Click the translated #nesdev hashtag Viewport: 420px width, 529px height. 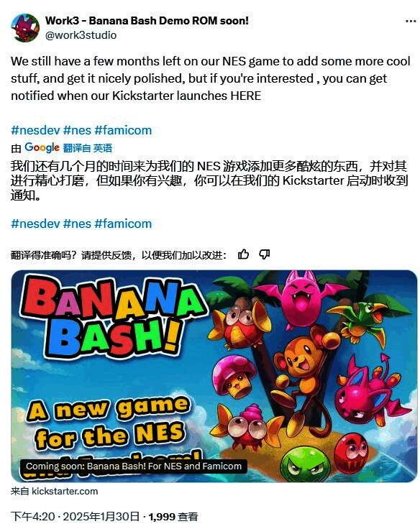pos(35,224)
